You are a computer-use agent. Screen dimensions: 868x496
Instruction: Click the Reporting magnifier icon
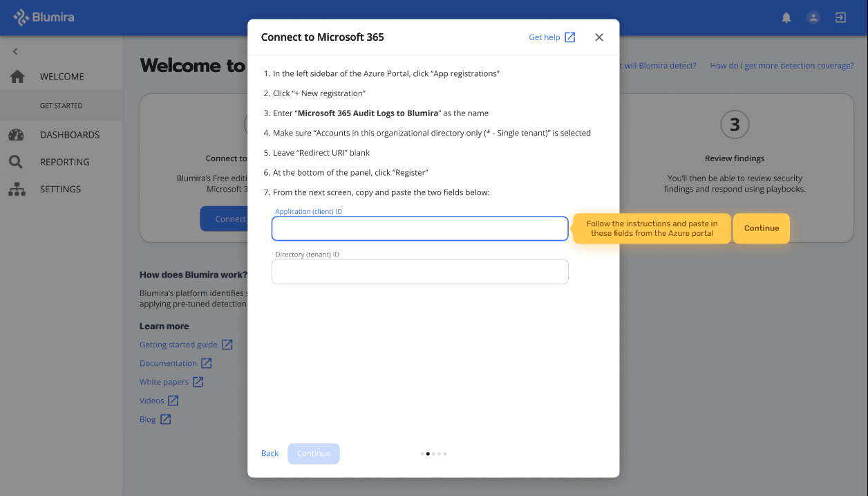[16, 162]
